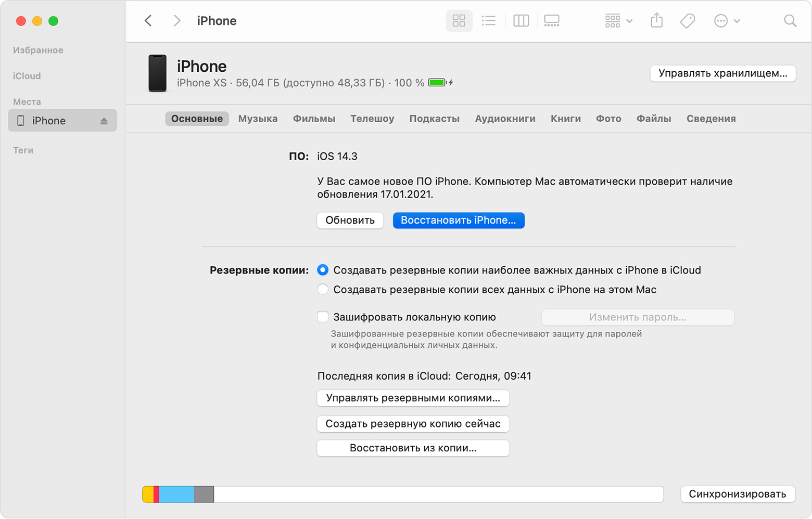Go forward with the right chevron
812x519 pixels.
coord(177,21)
